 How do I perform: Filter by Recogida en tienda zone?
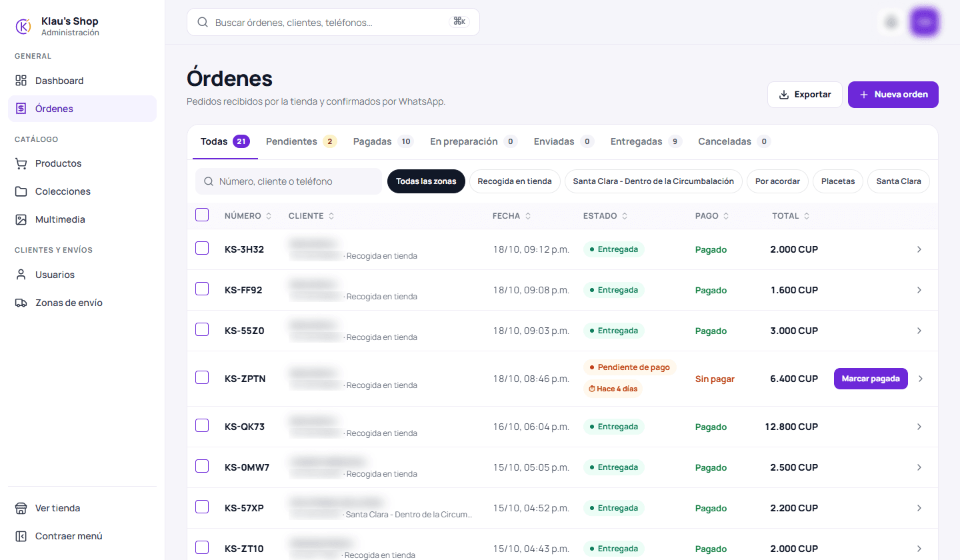515,181
